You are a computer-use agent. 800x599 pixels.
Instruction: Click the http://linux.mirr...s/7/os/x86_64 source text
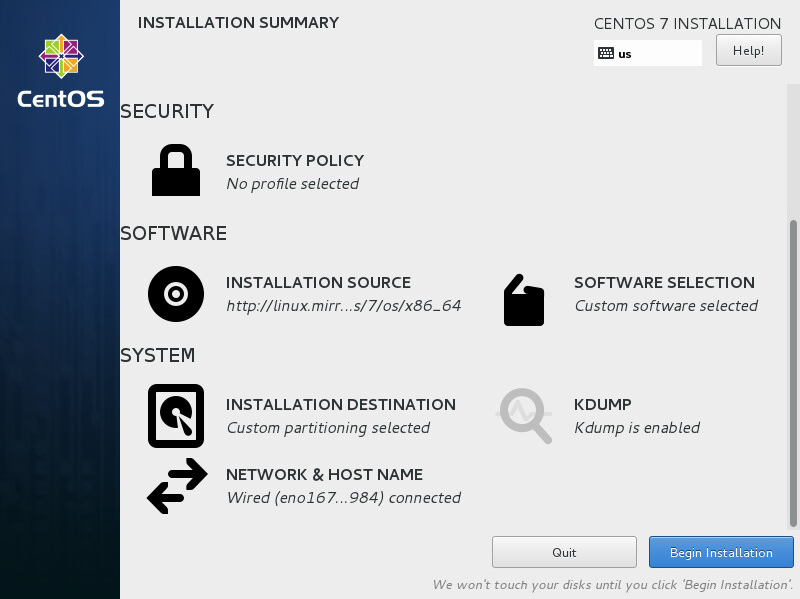pos(343,306)
